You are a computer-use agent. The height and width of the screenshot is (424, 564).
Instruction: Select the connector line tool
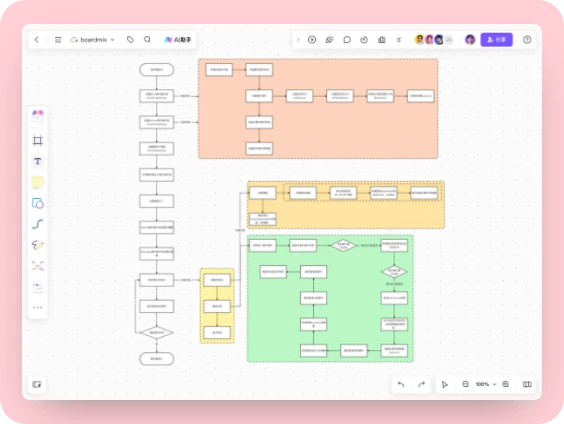tap(38, 224)
